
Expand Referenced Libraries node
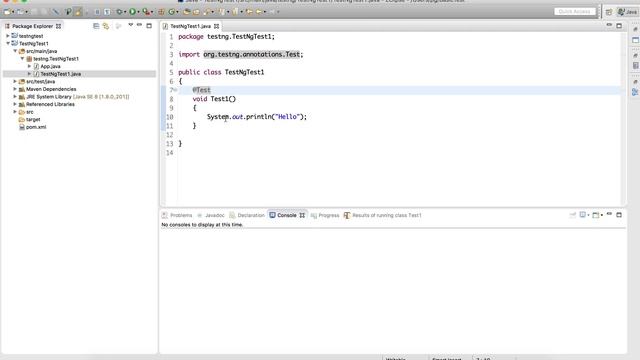coord(15,104)
